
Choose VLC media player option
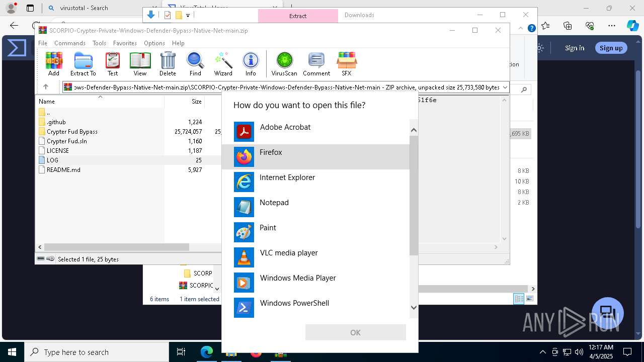(316, 257)
